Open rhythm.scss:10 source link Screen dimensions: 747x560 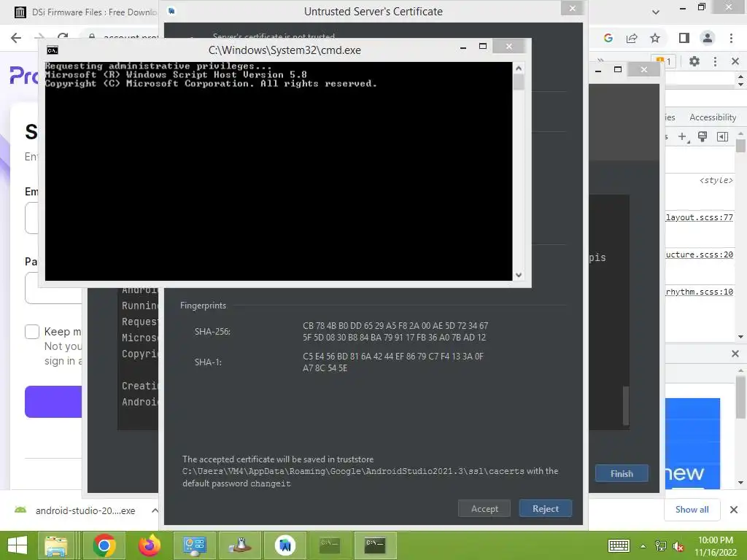click(699, 292)
